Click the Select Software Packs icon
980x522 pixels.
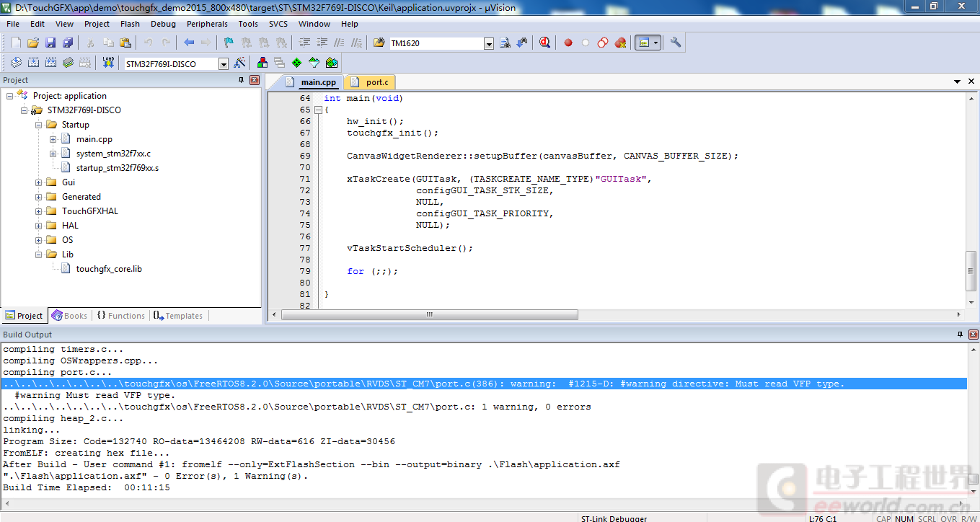coord(314,63)
